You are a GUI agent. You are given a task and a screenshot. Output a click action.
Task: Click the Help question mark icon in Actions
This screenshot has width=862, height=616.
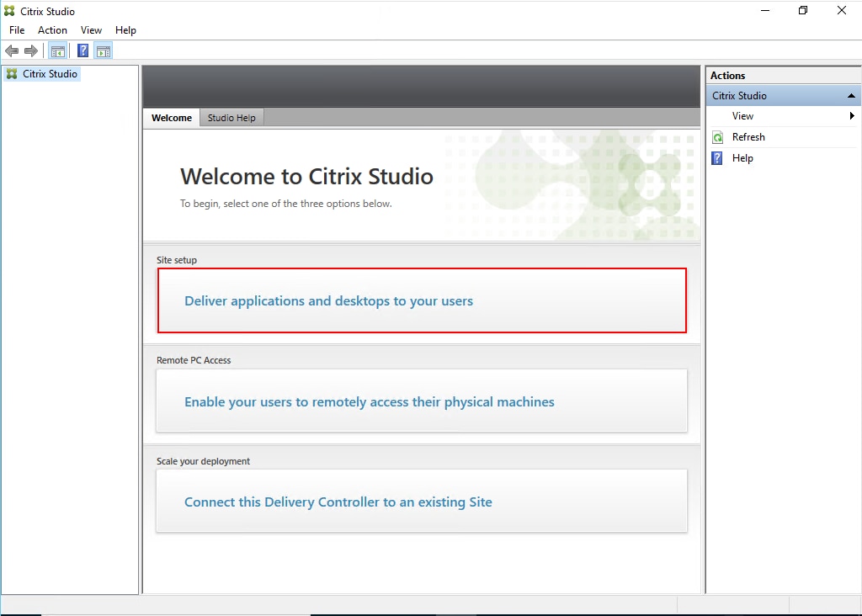coord(717,158)
